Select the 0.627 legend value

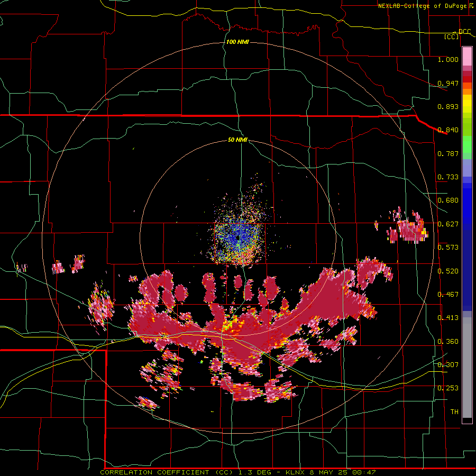(448, 224)
